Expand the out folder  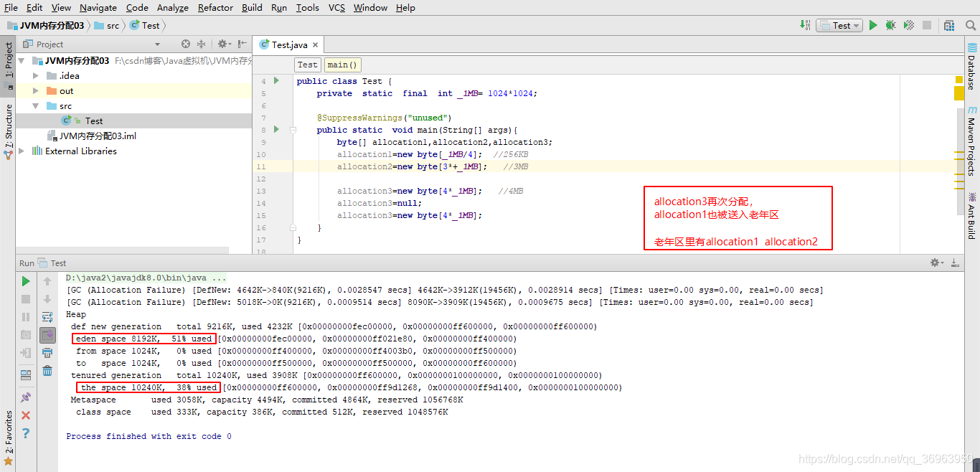[x=37, y=90]
